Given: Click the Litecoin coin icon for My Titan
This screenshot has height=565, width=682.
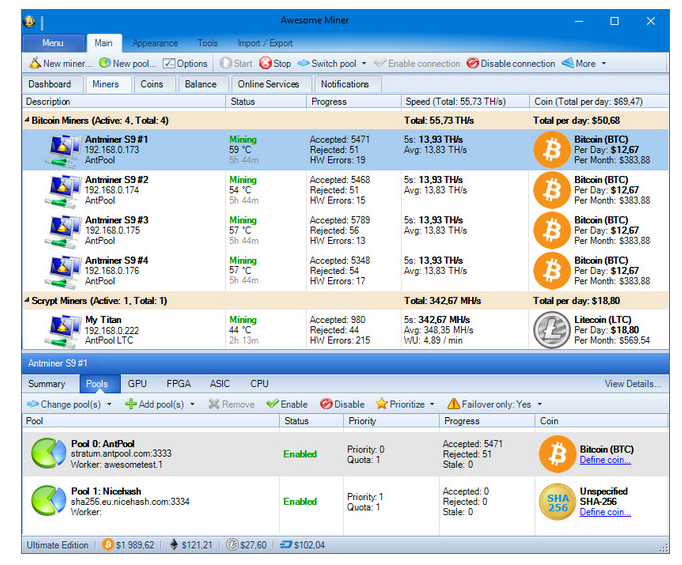Looking at the screenshot, I should pos(551,330).
